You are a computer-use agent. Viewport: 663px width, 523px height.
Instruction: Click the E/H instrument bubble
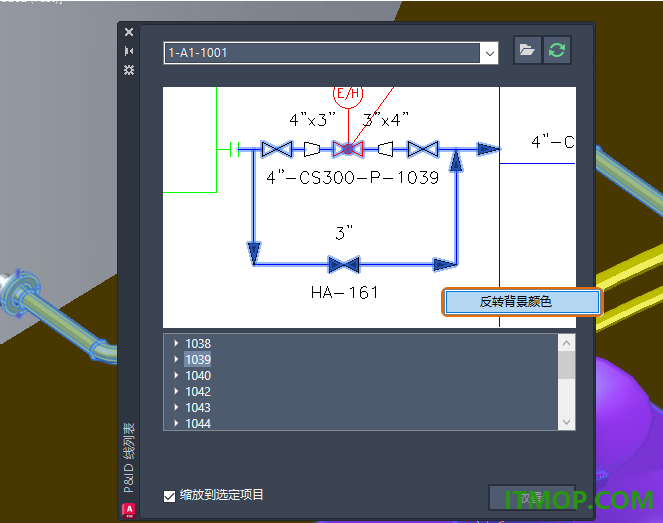pyautogui.click(x=348, y=95)
